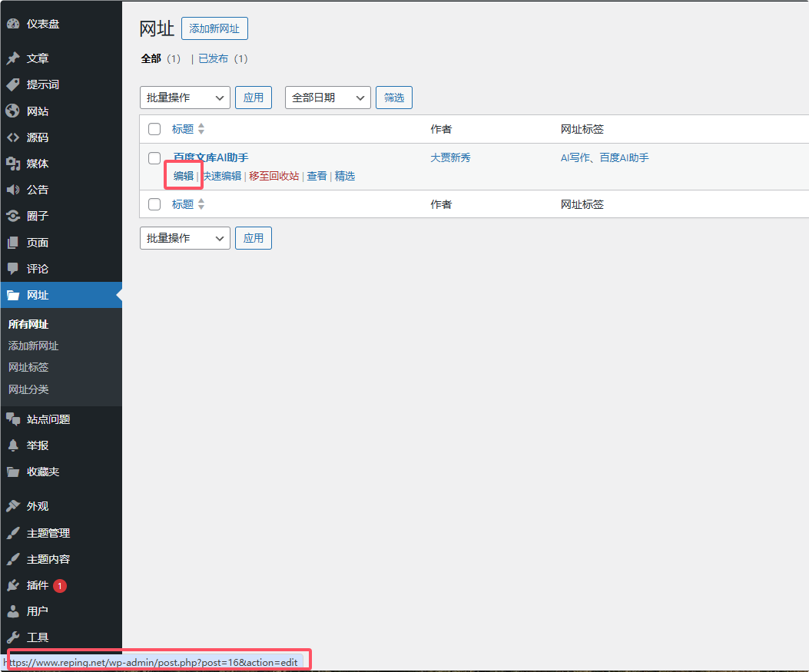
Task: Open the 百度AI助手 tag link
Action: click(625, 157)
